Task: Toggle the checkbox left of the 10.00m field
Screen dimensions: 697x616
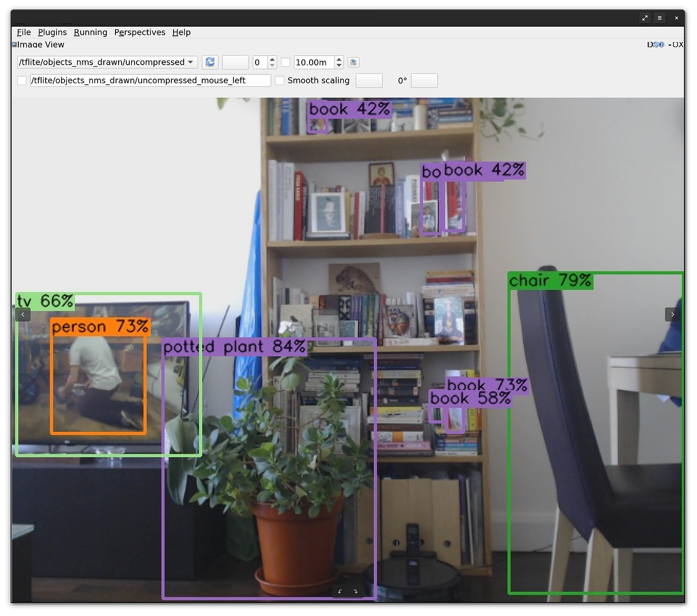Action: [x=285, y=62]
